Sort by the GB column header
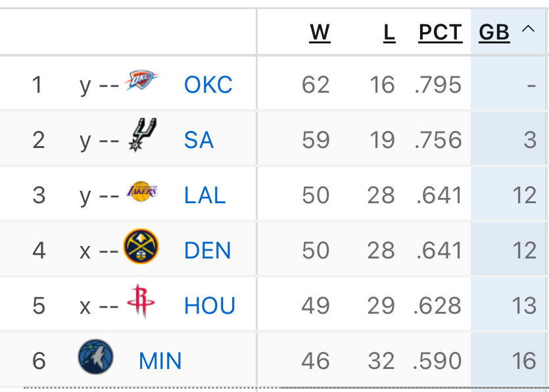549x392 pixels. 494,32
